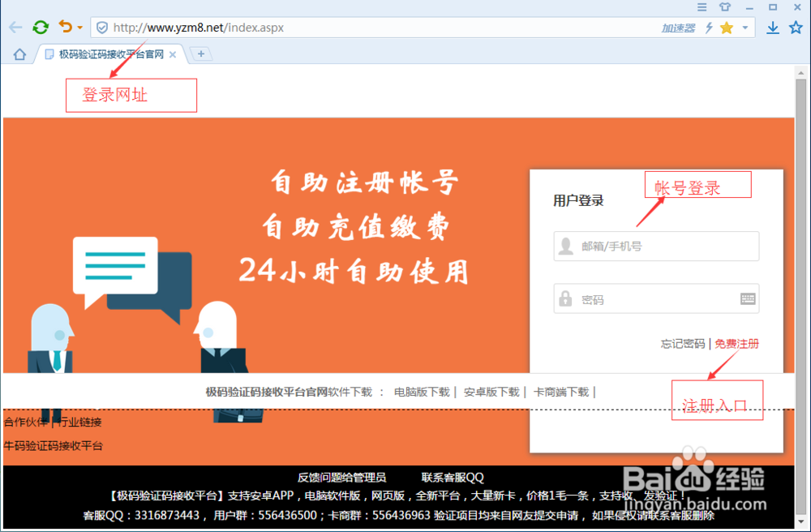Open a new browser tab with the plus icon
This screenshot has height=532, width=811.
200,54
